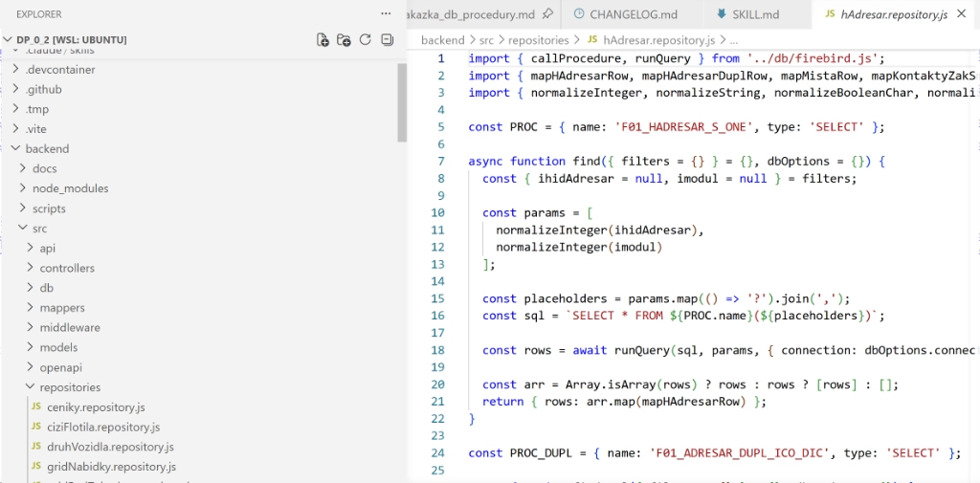Viewport: 980px width, 483px height.
Task: Click the breadcrumb trailing ellipsis
Action: (x=734, y=40)
